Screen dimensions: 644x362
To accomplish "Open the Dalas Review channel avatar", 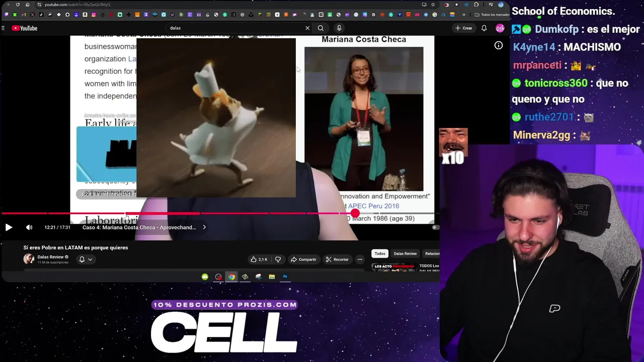I will (x=29, y=259).
